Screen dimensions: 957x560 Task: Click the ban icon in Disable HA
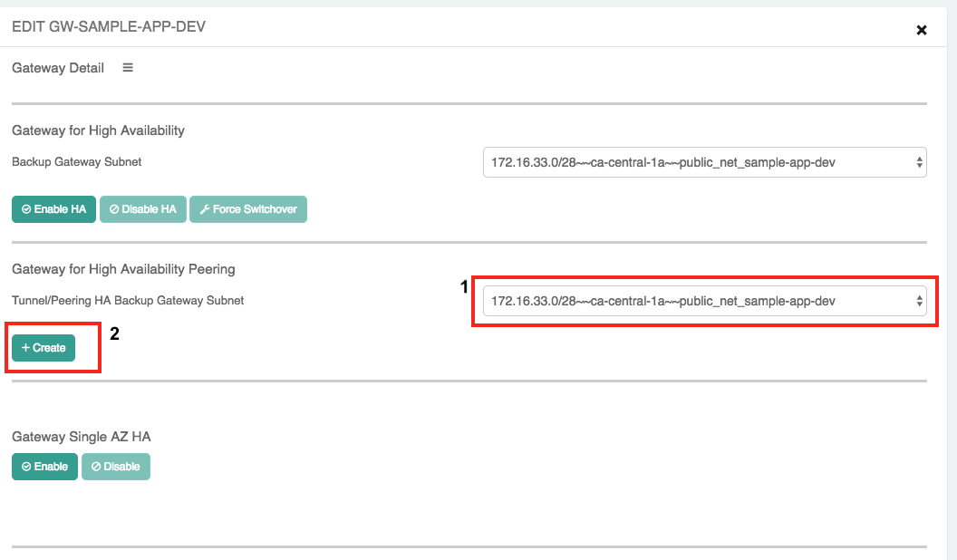point(113,209)
